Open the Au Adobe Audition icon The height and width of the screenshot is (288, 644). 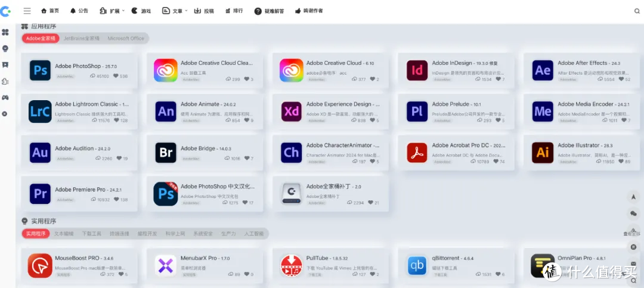[x=41, y=153]
